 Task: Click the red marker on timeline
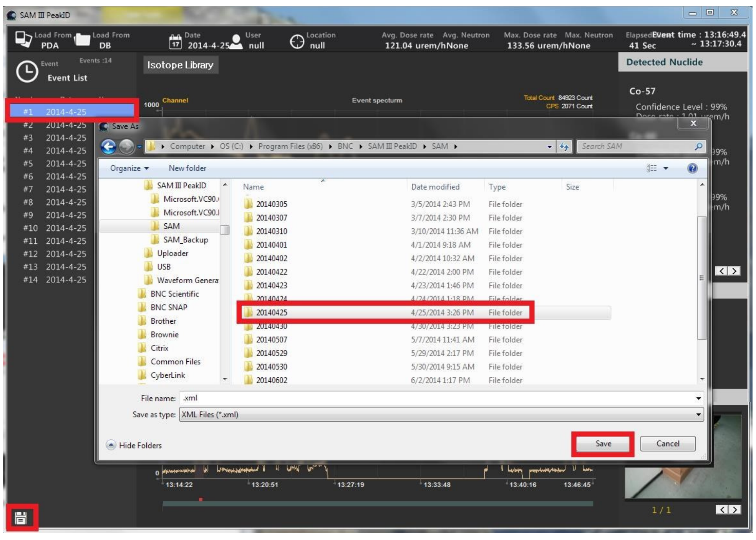click(x=201, y=500)
